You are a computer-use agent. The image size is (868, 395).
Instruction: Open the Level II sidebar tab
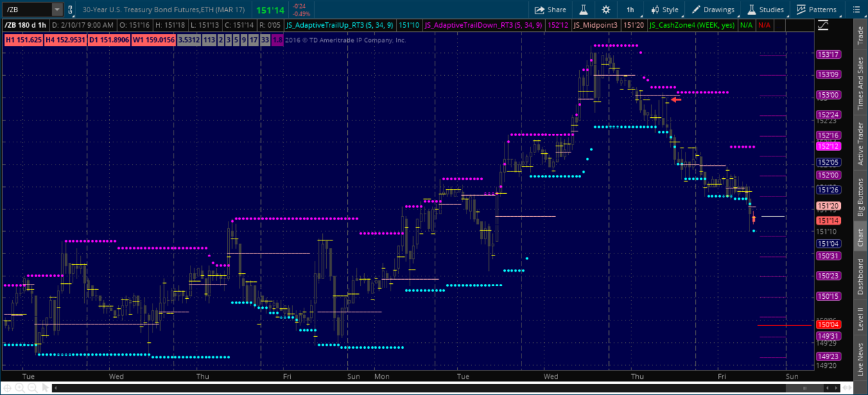point(861,319)
